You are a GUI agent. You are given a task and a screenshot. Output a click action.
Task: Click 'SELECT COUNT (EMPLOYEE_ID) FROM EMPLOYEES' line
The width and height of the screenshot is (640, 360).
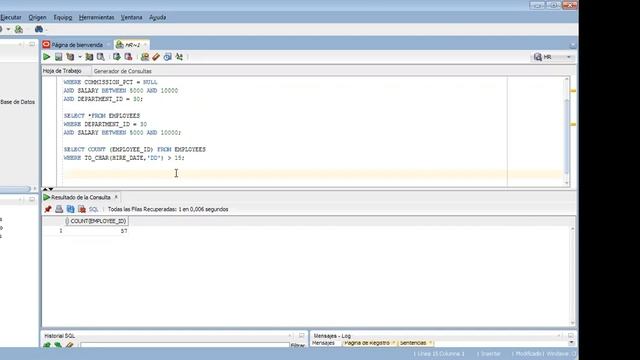pyautogui.click(x=135, y=149)
